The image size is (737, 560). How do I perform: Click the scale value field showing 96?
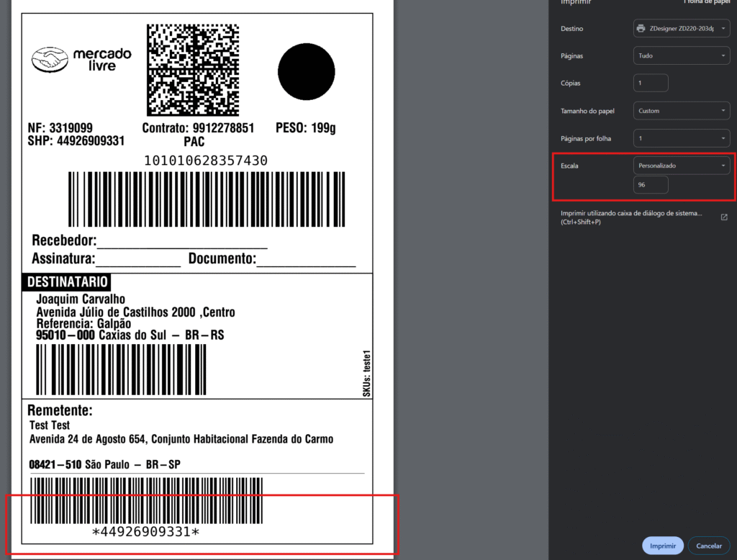(x=651, y=185)
